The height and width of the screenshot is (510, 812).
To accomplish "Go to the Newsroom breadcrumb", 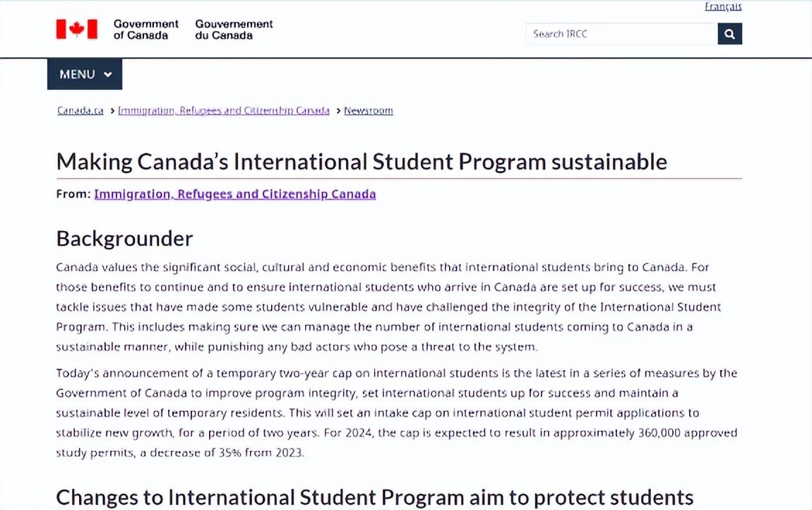I will point(368,111).
